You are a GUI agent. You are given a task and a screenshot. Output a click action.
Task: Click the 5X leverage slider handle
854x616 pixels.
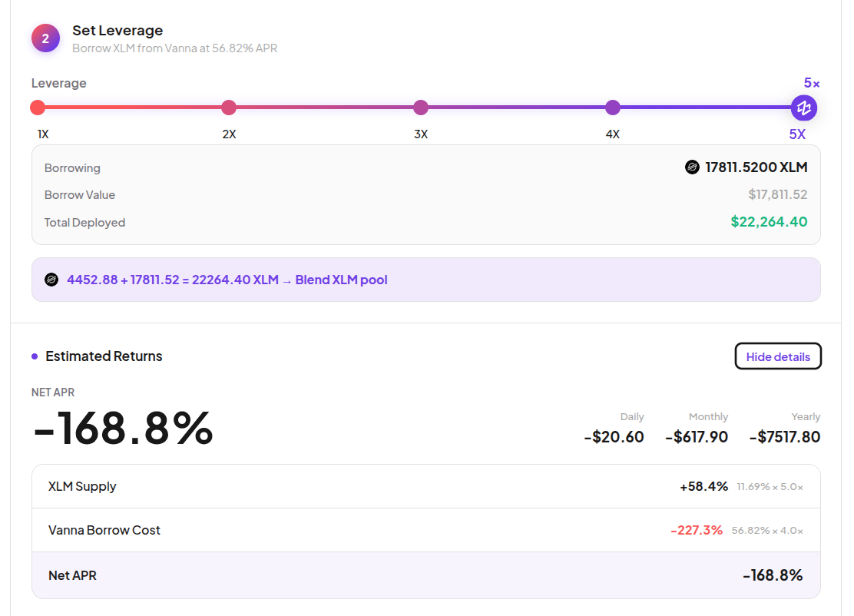tap(804, 108)
